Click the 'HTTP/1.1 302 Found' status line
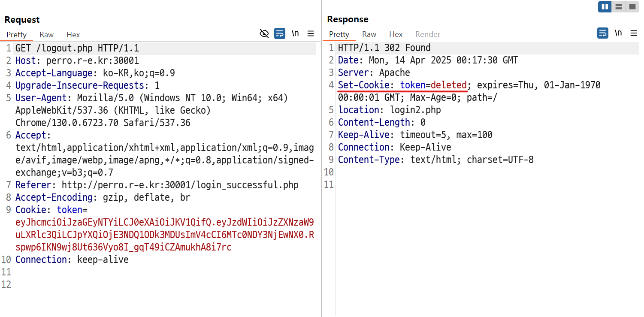 (x=384, y=48)
